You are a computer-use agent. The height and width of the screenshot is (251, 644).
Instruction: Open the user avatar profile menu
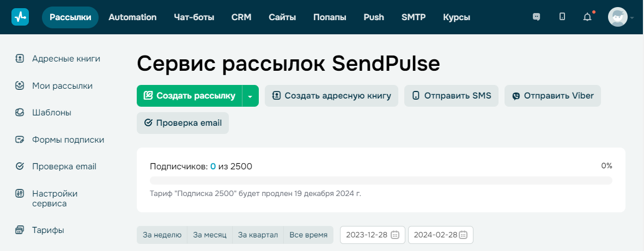(618, 17)
